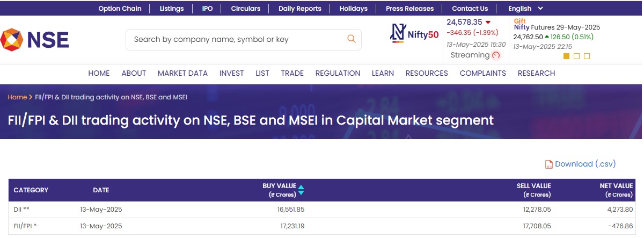Screen dimensions: 644x238
Task: Click the Nifty value 24,578.35
Action: (464, 22)
